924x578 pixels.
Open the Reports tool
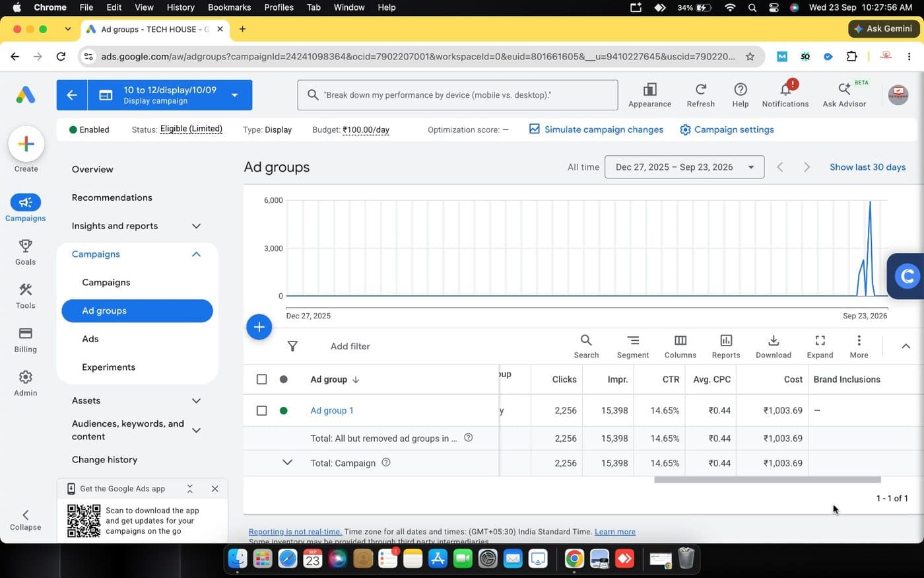[x=726, y=346]
